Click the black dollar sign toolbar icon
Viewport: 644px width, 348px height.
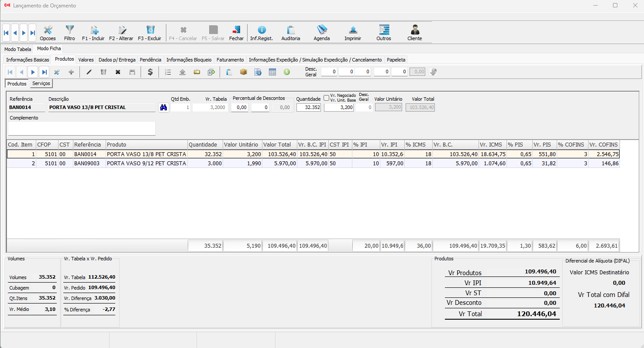click(x=150, y=72)
